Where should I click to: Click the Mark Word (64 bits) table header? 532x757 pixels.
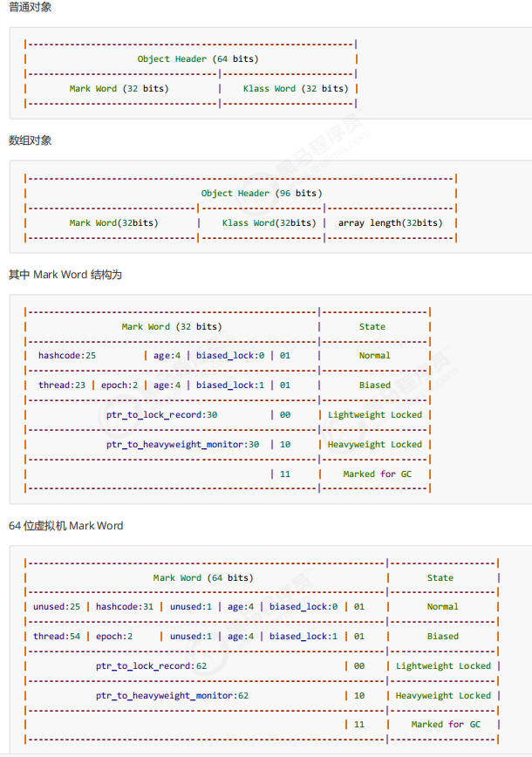pyautogui.click(x=203, y=578)
